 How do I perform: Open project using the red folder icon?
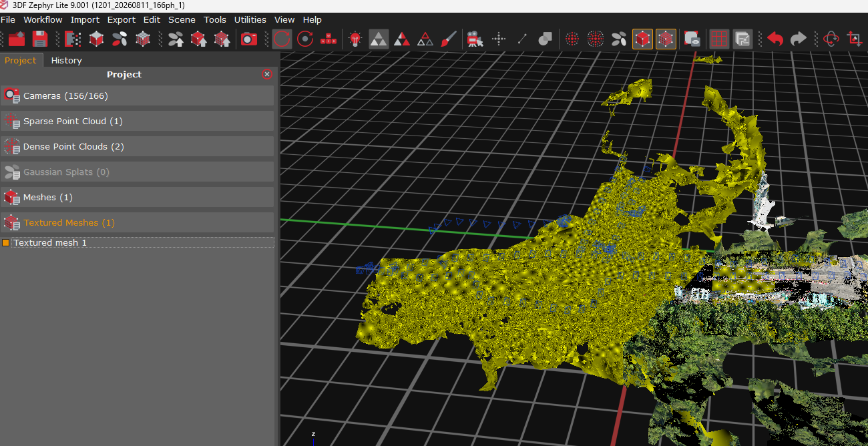point(17,39)
